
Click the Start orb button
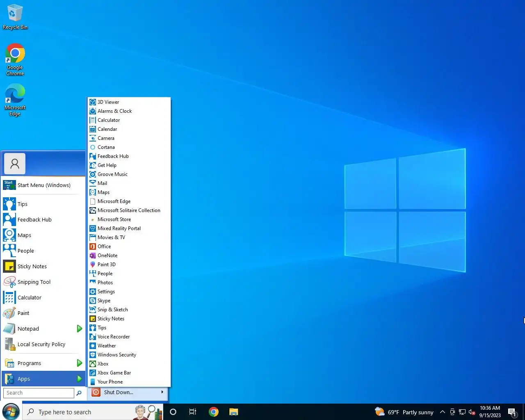pos(11,412)
